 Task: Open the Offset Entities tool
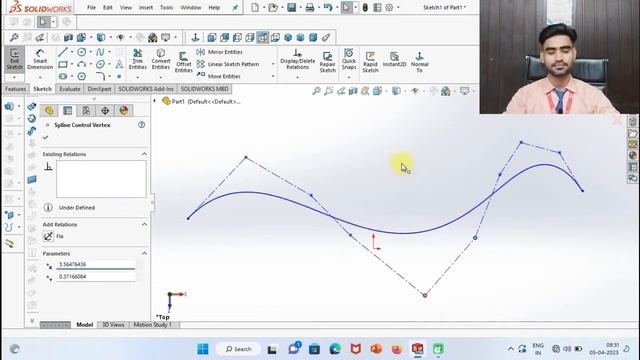(x=184, y=62)
